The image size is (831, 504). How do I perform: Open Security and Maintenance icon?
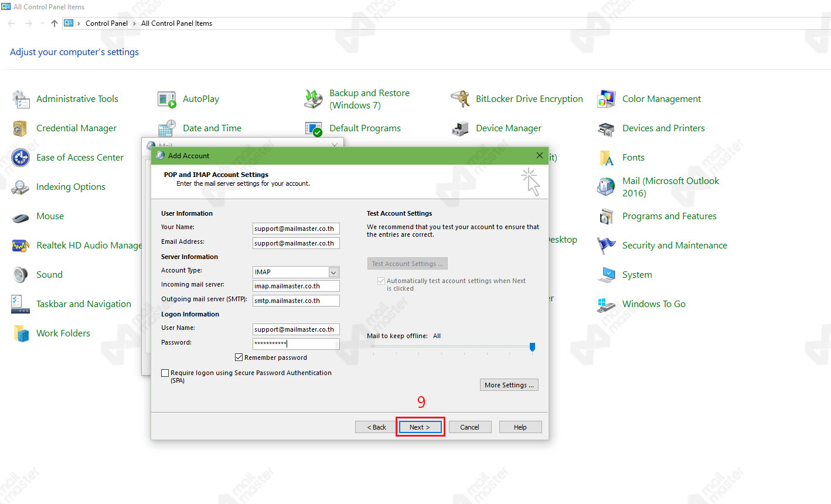tap(607, 246)
